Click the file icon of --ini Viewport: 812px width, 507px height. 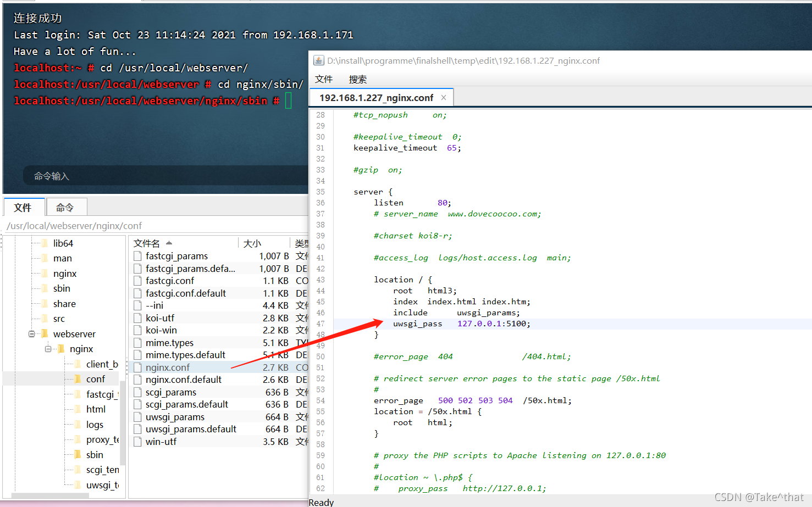tap(137, 305)
